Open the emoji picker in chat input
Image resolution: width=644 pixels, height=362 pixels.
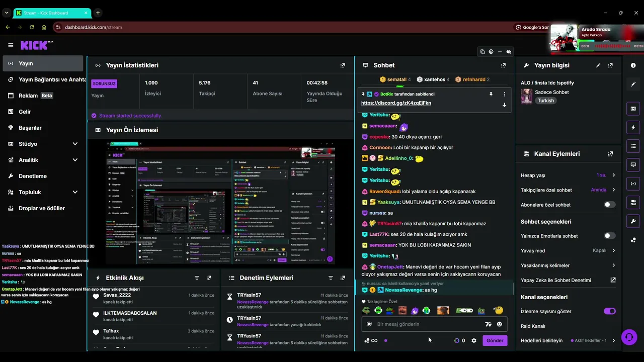click(x=500, y=324)
